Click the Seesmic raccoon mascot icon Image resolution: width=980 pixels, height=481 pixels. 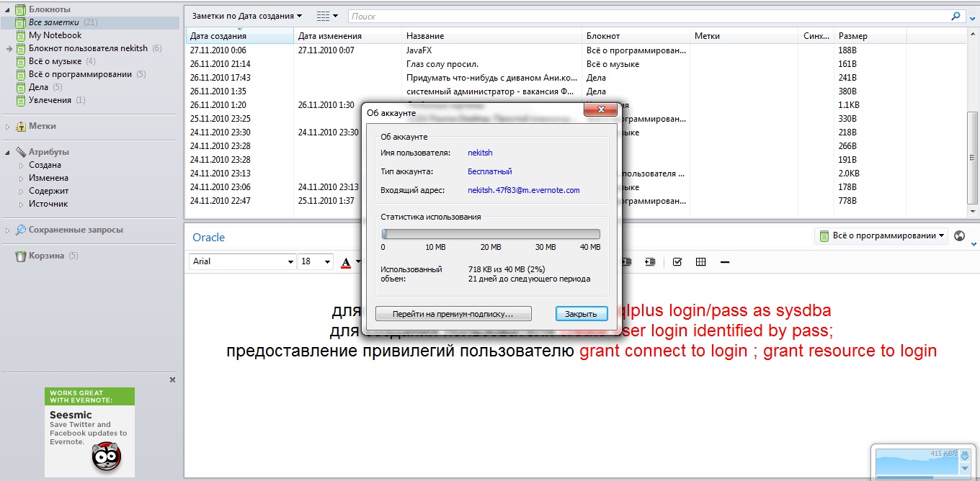pos(107,456)
